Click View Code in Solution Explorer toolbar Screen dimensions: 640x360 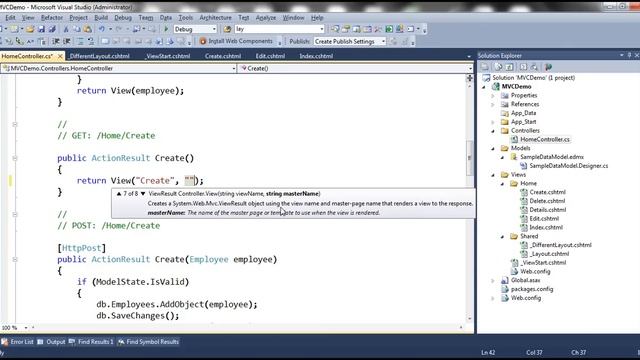point(523,67)
